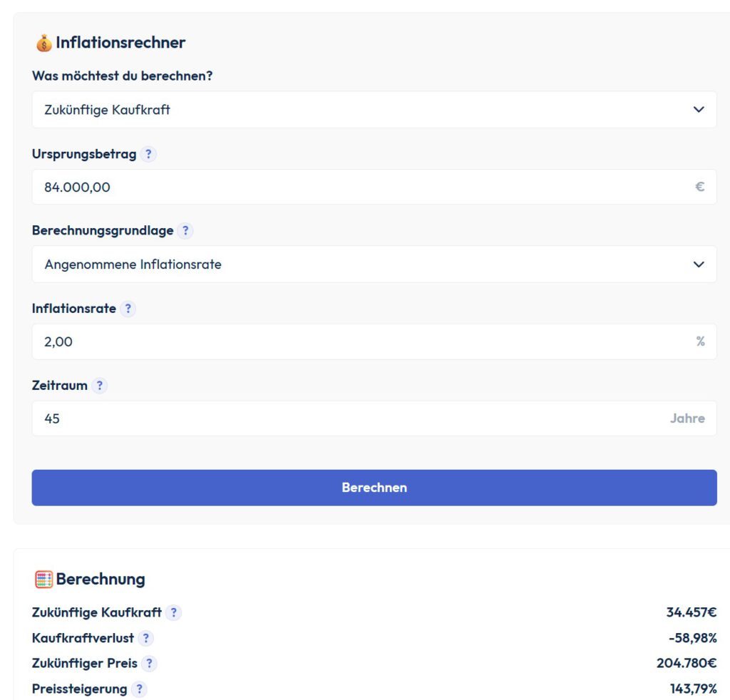Select the Zeitraum input containing 45

coord(349,418)
